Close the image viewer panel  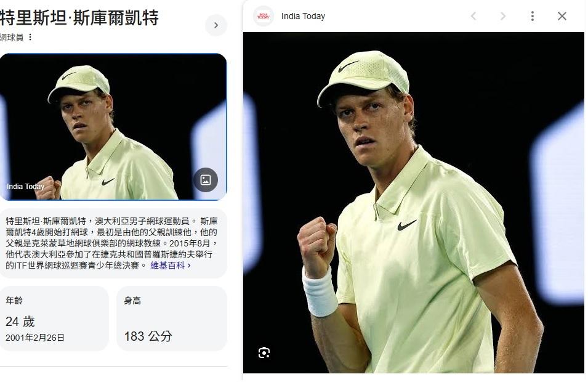click(x=562, y=16)
